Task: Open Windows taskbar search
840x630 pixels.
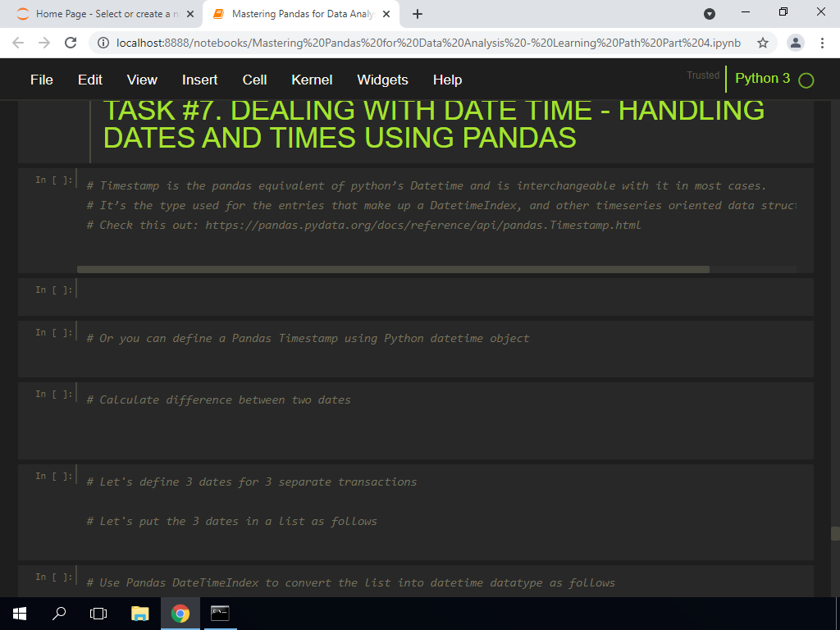Action: pyautogui.click(x=59, y=614)
